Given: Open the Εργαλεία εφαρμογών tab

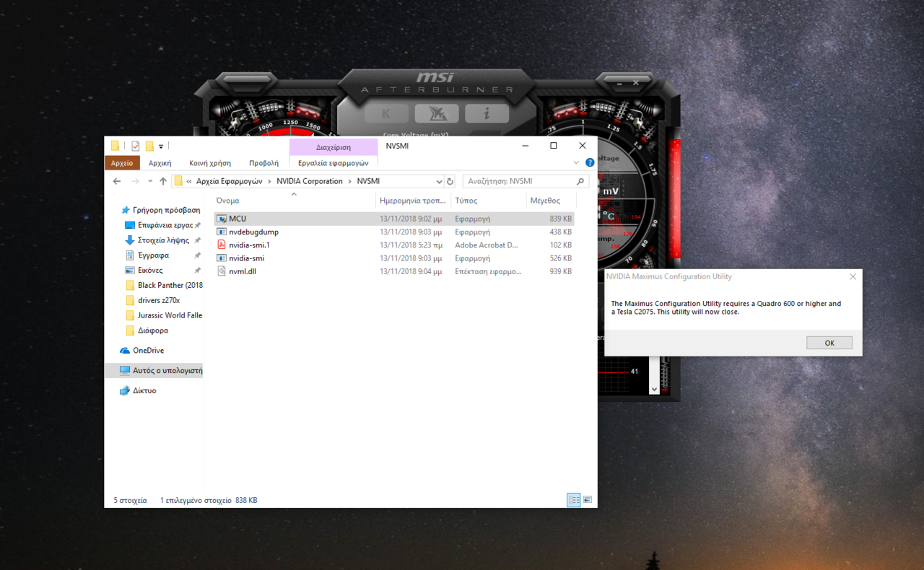Looking at the screenshot, I should pos(334,163).
